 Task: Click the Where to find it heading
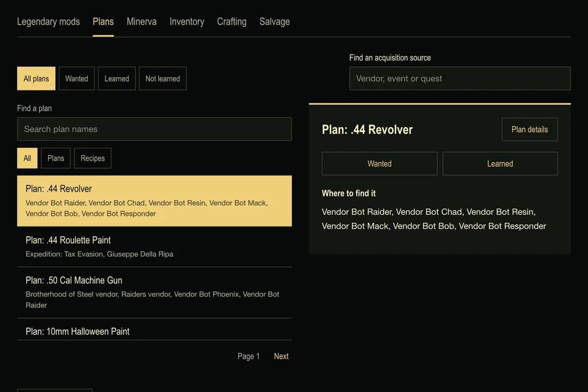tap(349, 193)
